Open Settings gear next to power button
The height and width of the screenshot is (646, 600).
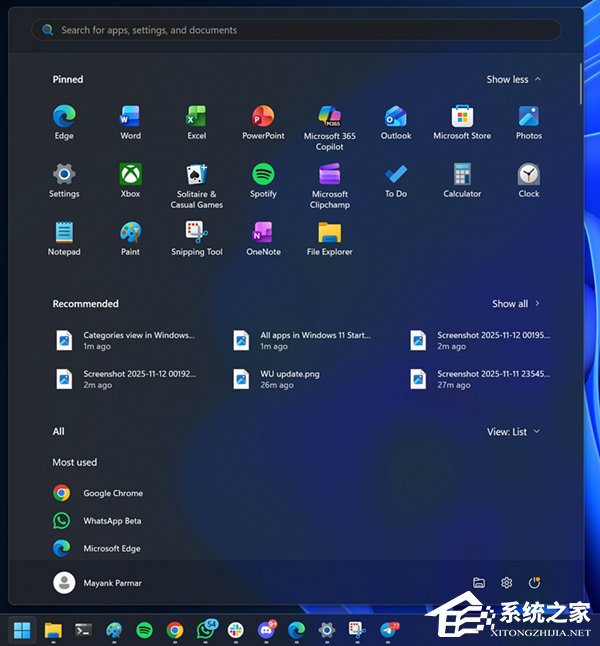pos(506,583)
